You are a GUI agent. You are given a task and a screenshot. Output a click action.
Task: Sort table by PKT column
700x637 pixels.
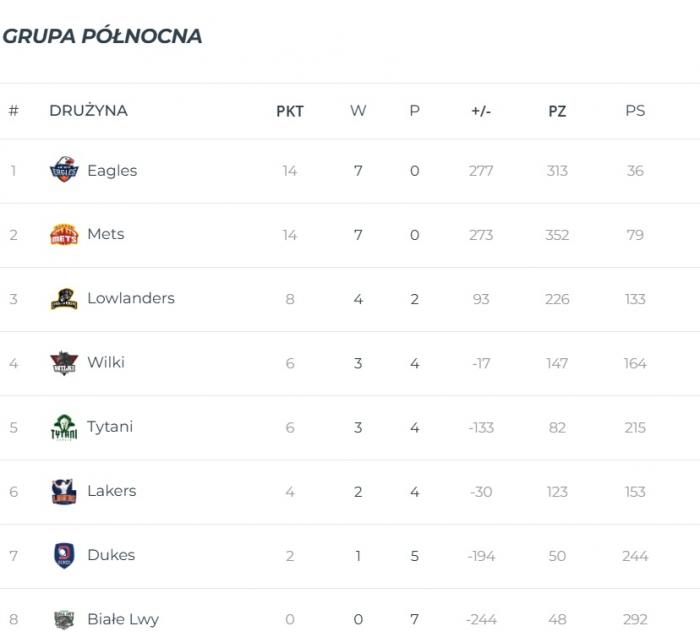(290, 111)
